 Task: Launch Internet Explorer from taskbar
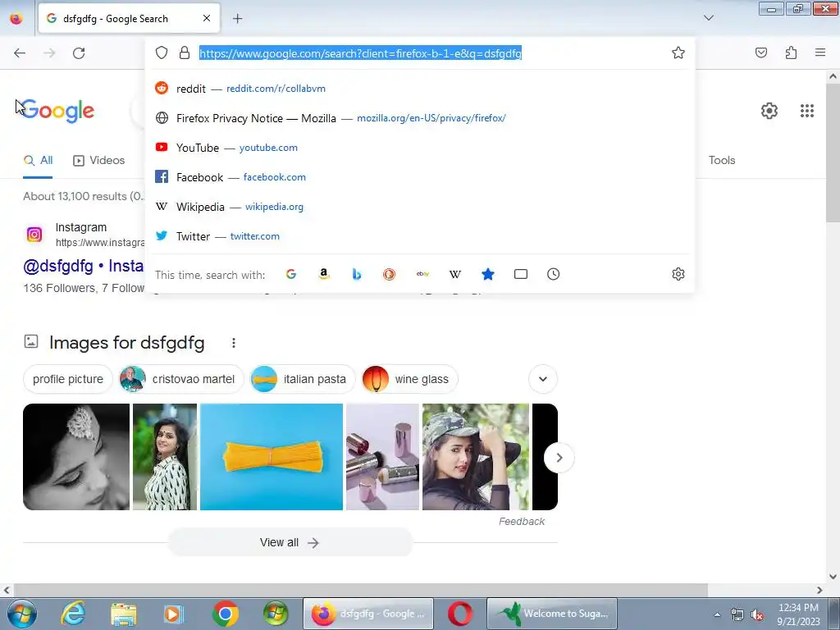[x=73, y=614]
